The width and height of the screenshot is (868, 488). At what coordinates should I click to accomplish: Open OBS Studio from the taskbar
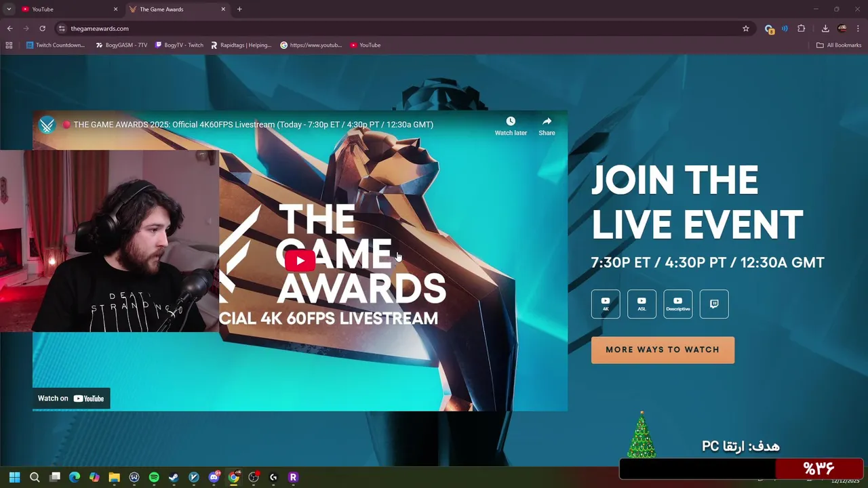tap(254, 477)
